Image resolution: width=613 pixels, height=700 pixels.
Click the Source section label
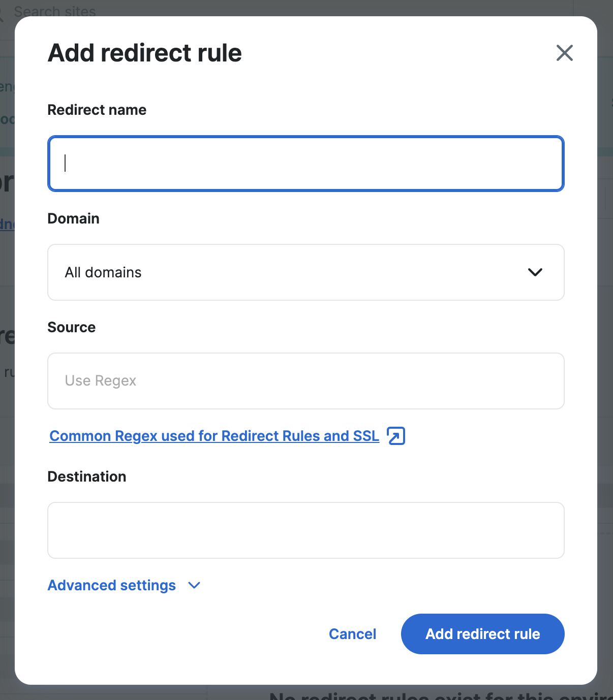[x=71, y=327]
